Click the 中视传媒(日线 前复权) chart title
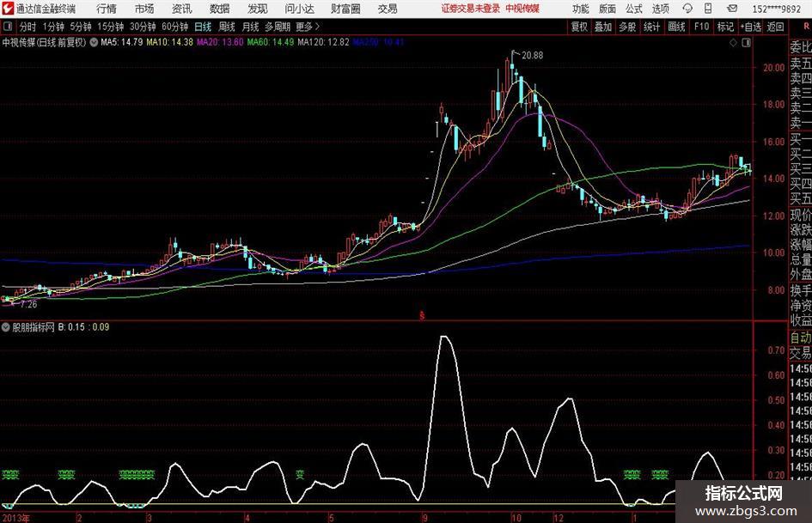The width and height of the screenshot is (812, 523). pos(44,42)
